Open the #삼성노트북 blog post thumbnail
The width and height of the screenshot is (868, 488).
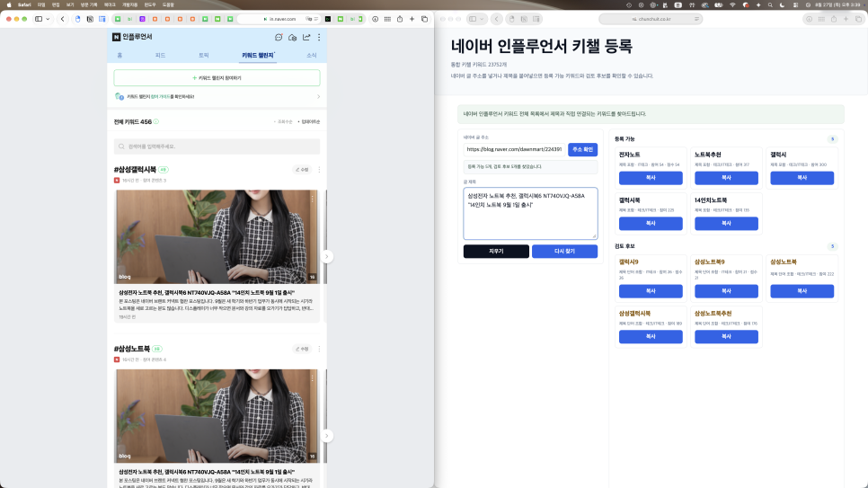coord(217,416)
